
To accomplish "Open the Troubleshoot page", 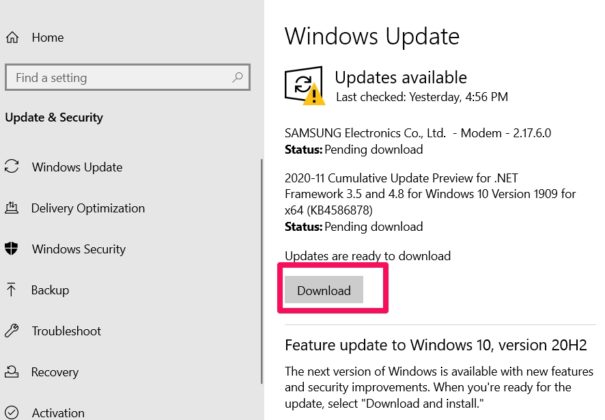I will [x=68, y=331].
